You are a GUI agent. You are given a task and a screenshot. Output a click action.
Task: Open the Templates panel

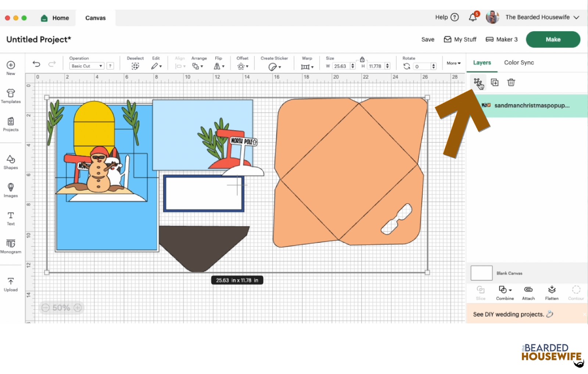pyautogui.click(x=11, y=96)
